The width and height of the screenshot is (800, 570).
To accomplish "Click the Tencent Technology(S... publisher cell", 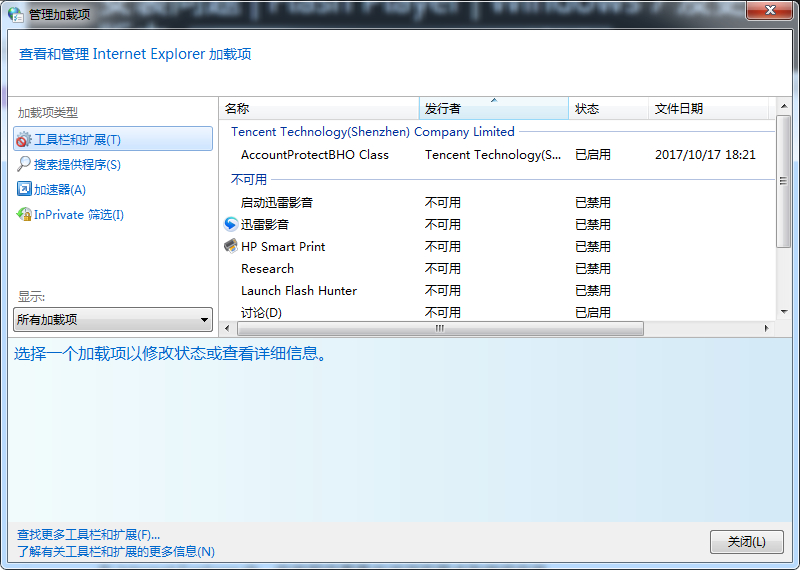I will [x=493, y=155].
